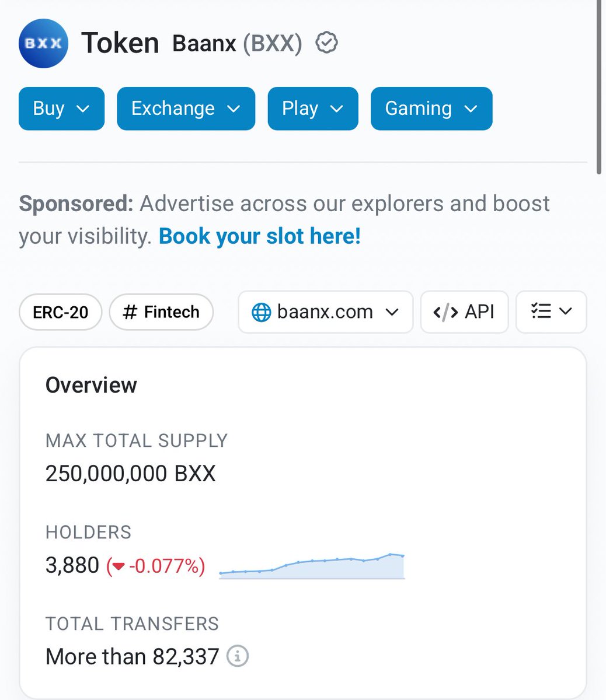Click the red down-arrow holders change indicator
Image resolution: width=606 pixels, height=700 pixels.
[x=119, y=566]
